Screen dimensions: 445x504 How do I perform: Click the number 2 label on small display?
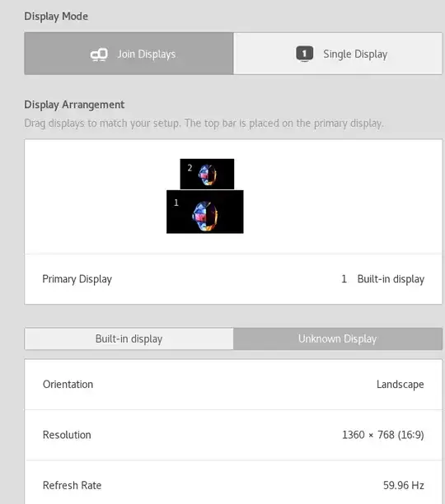coord(190,168)
